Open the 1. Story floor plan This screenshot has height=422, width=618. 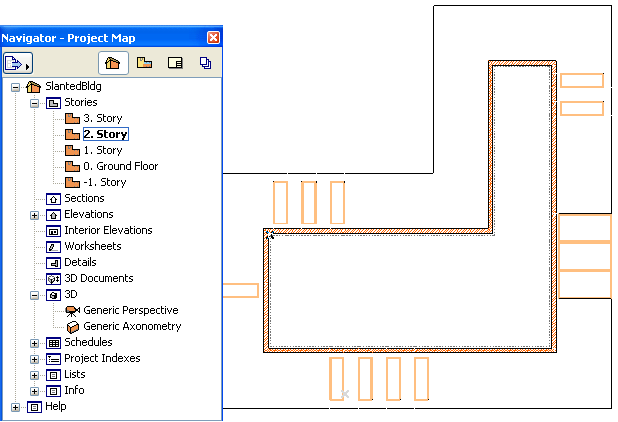pyautogui.click(x=103, y=150)
